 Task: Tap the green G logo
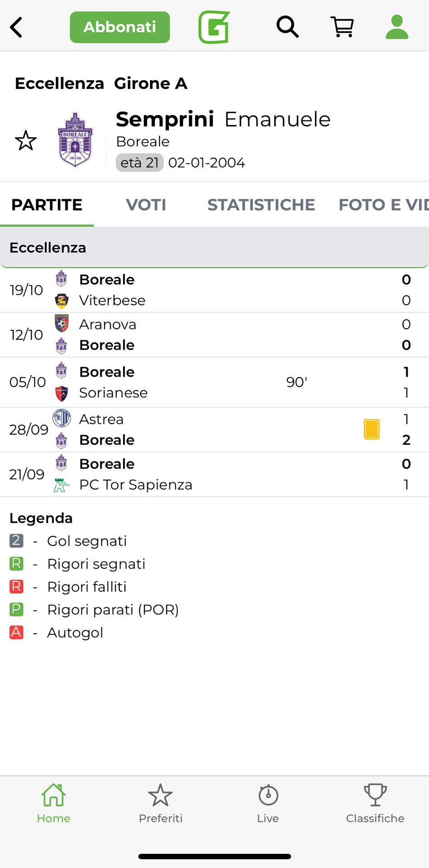(x=214, y=27)
